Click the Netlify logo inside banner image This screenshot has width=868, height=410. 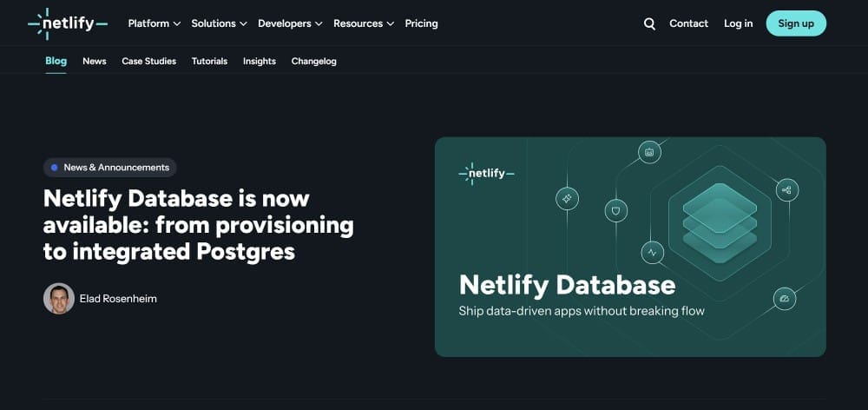[487, 174]
